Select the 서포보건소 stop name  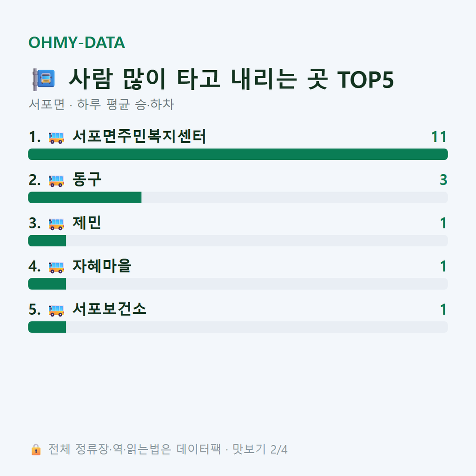109,309
